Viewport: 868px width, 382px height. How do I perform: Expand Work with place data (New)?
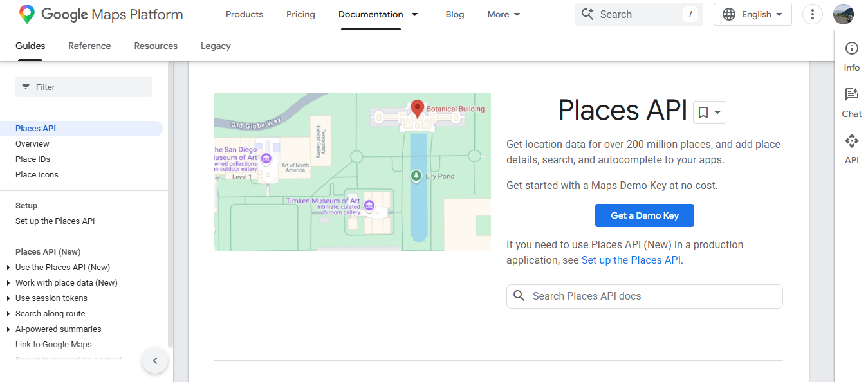coord(8,283)
